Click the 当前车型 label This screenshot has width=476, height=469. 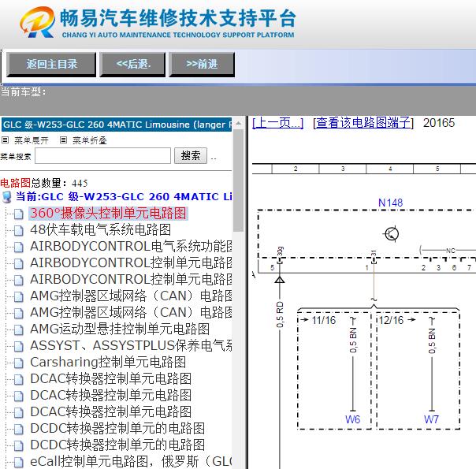23,91
